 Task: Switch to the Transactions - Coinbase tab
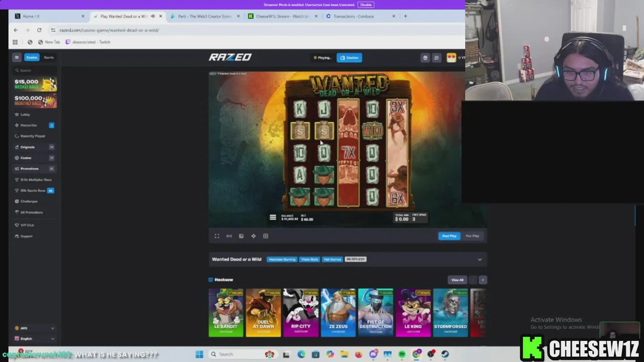pos(360,16)
